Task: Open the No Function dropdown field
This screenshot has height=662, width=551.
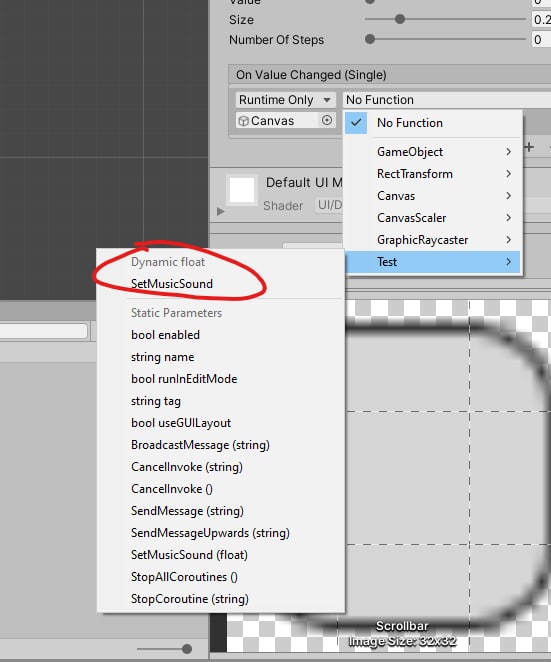Action: 447,100
